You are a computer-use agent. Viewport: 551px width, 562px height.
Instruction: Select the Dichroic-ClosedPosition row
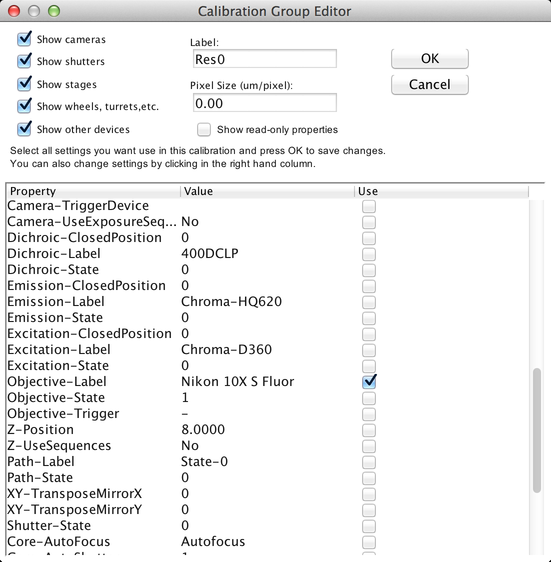coord(267,238)
